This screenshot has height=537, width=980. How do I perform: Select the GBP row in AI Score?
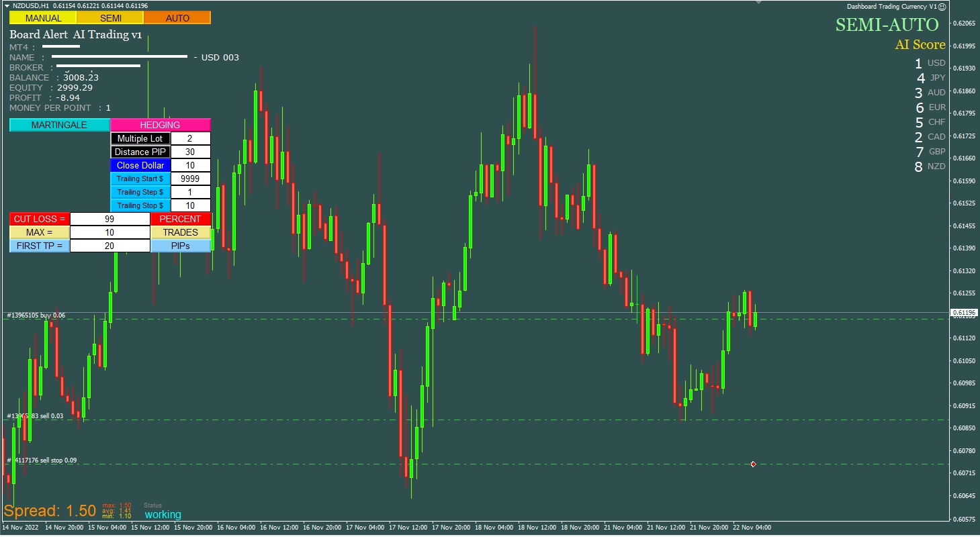point(930,152)
